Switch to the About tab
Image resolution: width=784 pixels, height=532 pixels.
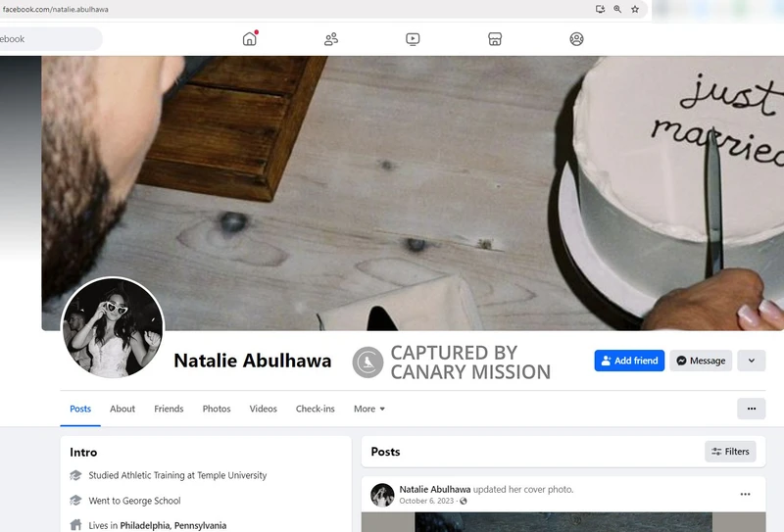click(122, 409)
